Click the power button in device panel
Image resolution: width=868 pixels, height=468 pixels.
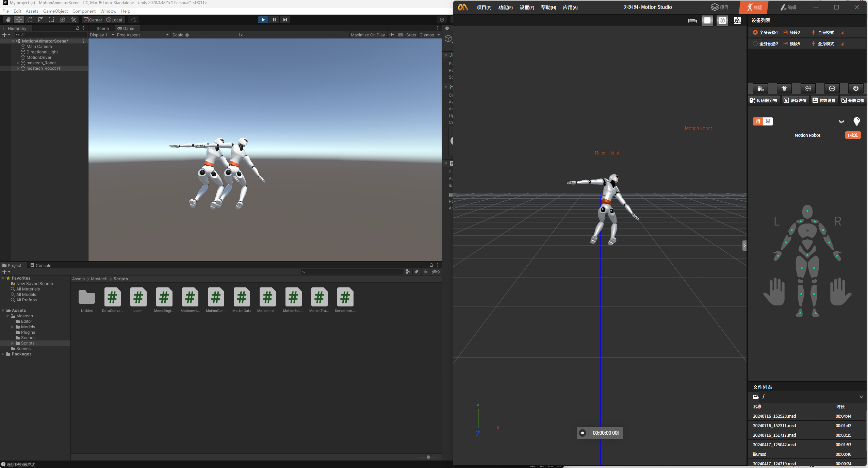coord(855,88)
